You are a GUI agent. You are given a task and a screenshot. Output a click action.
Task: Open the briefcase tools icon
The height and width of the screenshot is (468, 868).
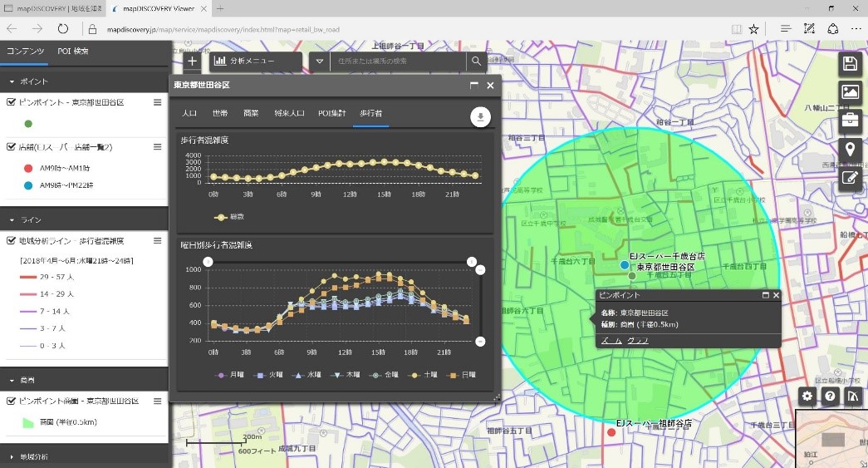point(850,121)
